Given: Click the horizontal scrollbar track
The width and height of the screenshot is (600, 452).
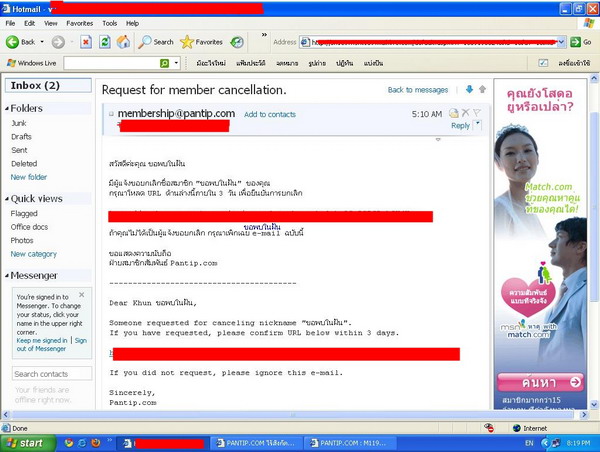Looking at the screenshot, I should coord(292,414).
